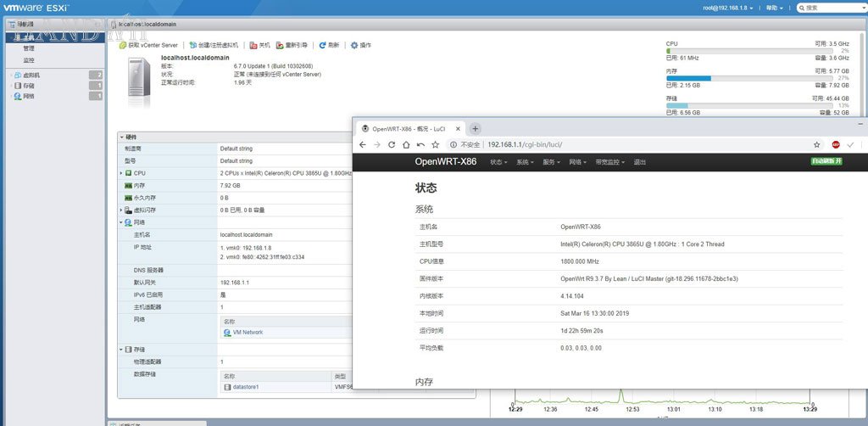Click the host server thumbnail image
Screen dimensions: 868x426
coord(139,83)
